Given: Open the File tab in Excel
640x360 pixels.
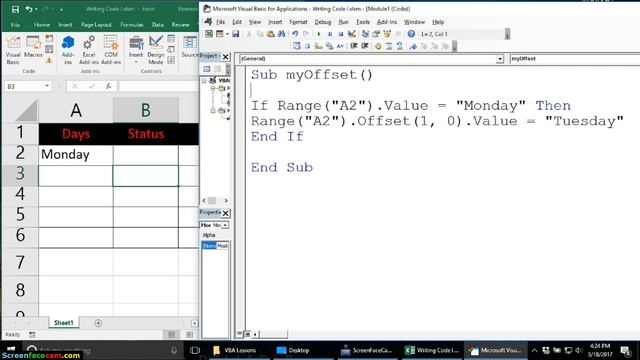Looking at the screenshot, I should pos(15,25).
